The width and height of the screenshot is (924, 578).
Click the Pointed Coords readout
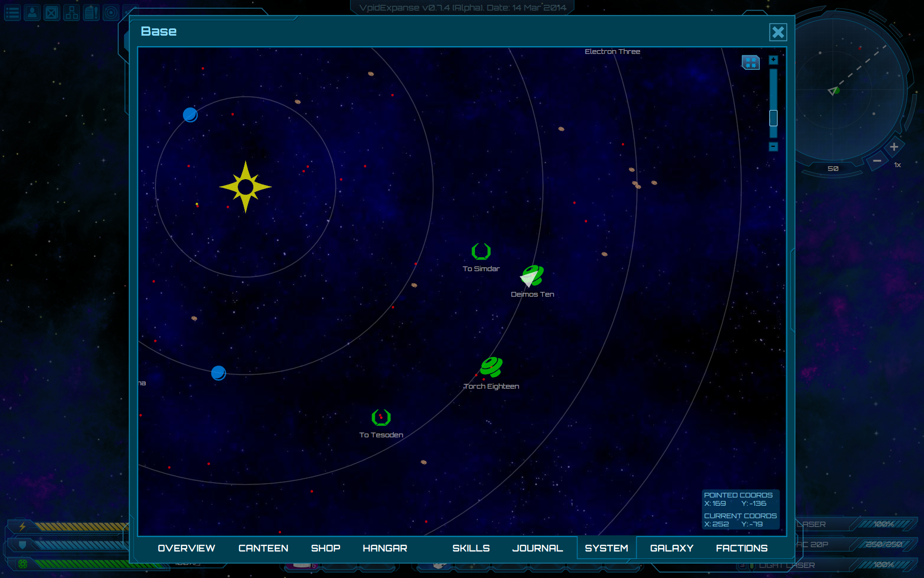tap(738, 499)
